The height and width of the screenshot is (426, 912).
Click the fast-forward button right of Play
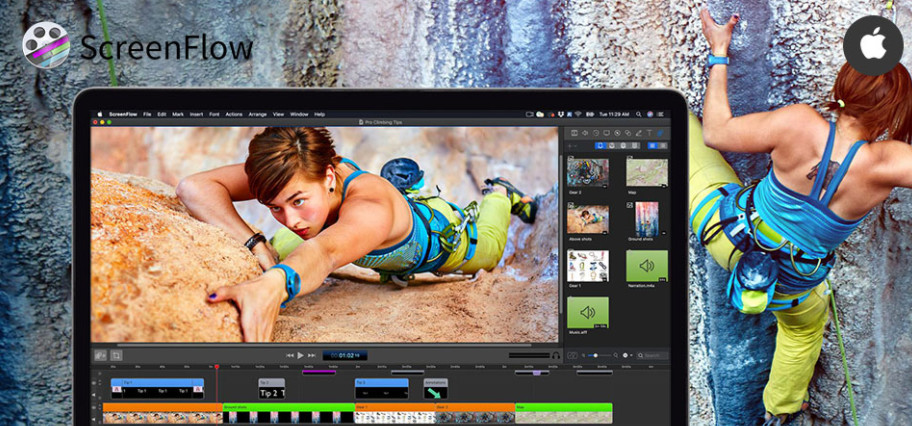tap(311, 355)
